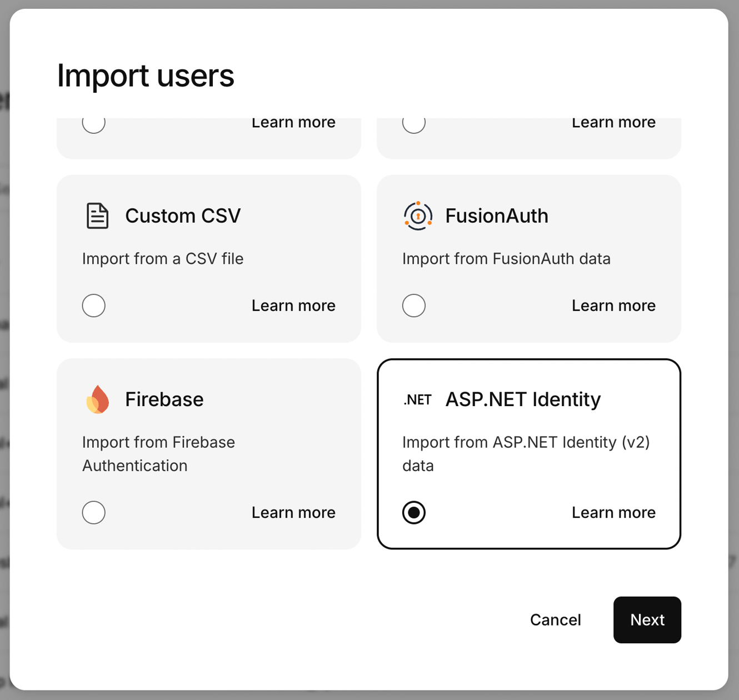Click 'Import from Firebase Authentication' text
Viewport: 739px width, 700px height.
coord(158,454)
